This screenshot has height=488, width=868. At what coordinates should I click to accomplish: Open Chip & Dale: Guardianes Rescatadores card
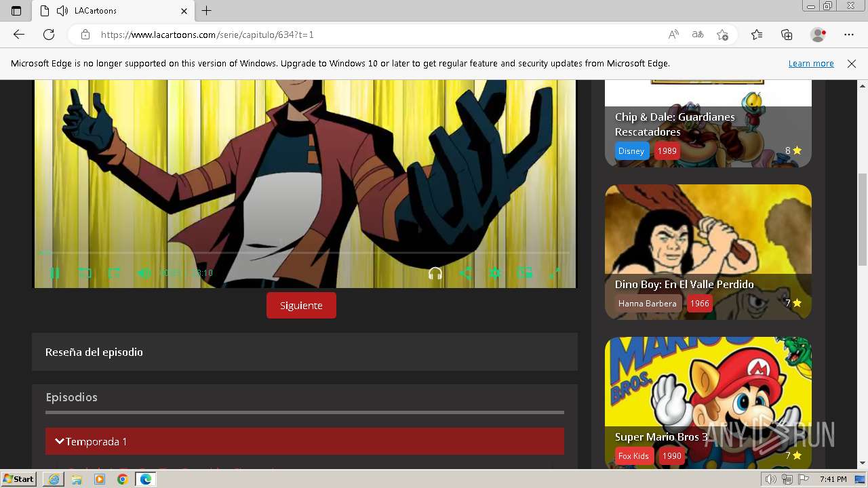(x=708, y=123)
